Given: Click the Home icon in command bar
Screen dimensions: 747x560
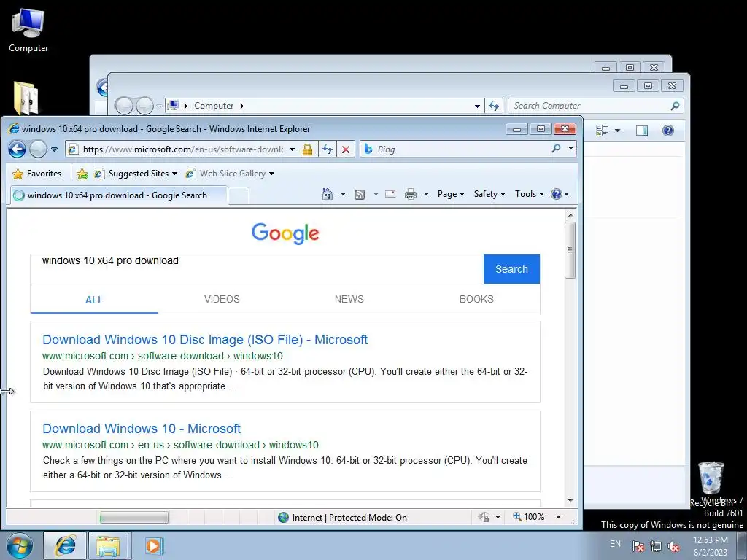Looking at the screenshot, I should [x=328, y=194].
